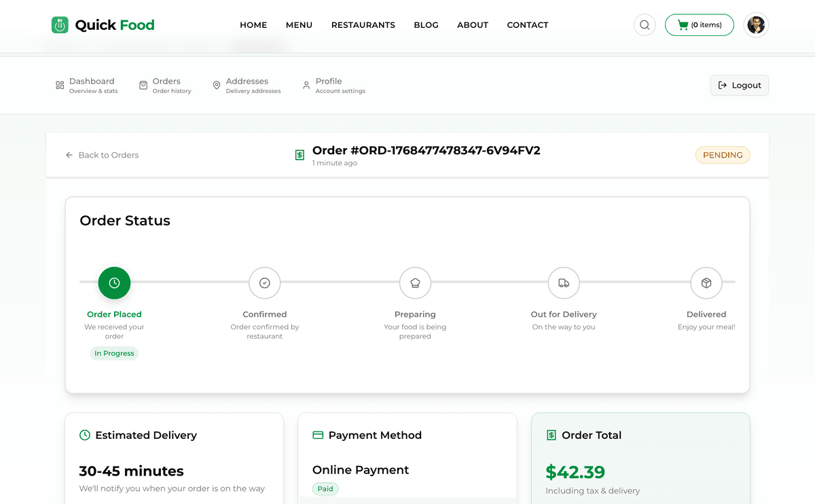The width and height of the screenshot is (815, 504).
Task: Click the Preparing chef hat icon
Action: click(415, 283)
